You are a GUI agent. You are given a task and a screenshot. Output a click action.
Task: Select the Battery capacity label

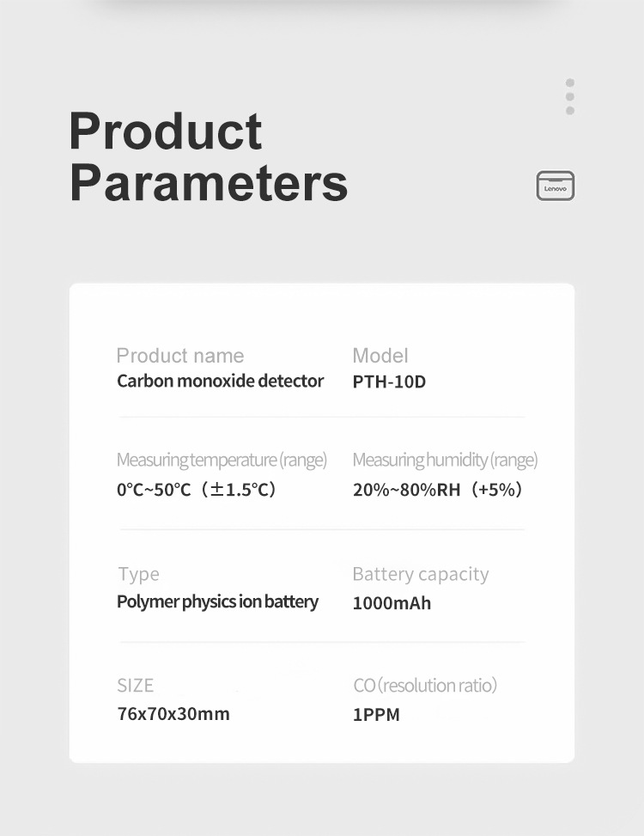click(x=421, y=574)
